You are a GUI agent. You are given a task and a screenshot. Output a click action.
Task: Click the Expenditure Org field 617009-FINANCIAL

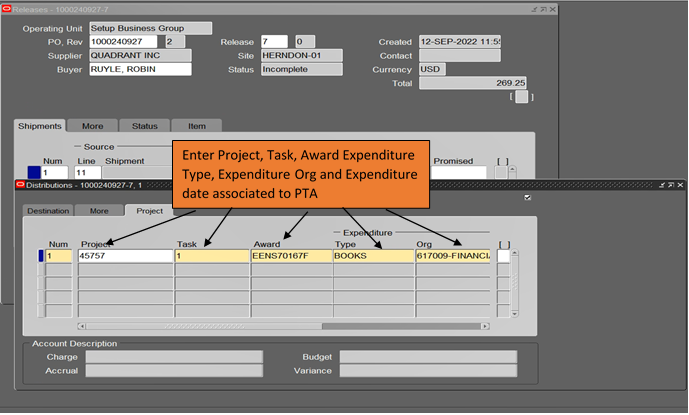point(452,256)
